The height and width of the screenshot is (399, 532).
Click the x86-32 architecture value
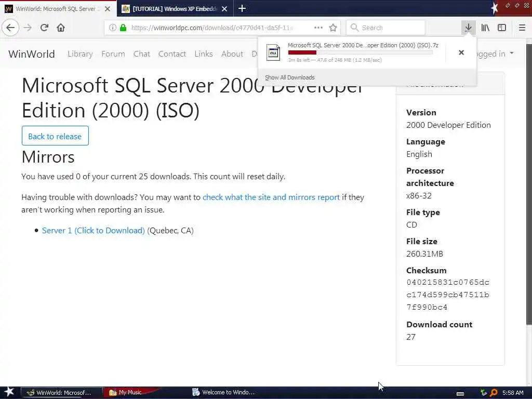pyautogui.click(x=419, y=195)
